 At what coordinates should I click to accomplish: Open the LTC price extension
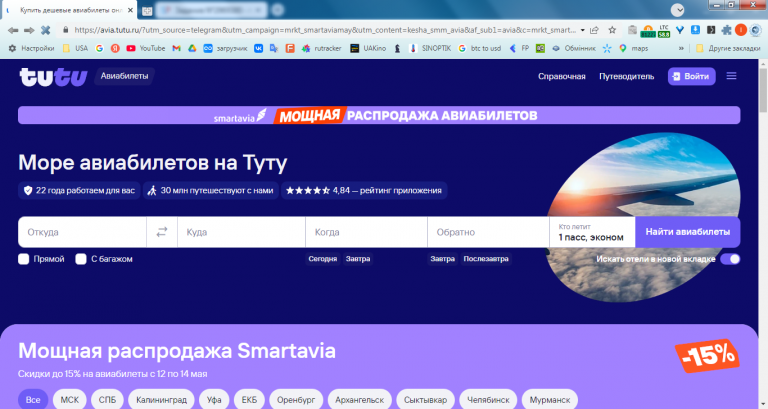pyautogui.click(x=664, y=31)
